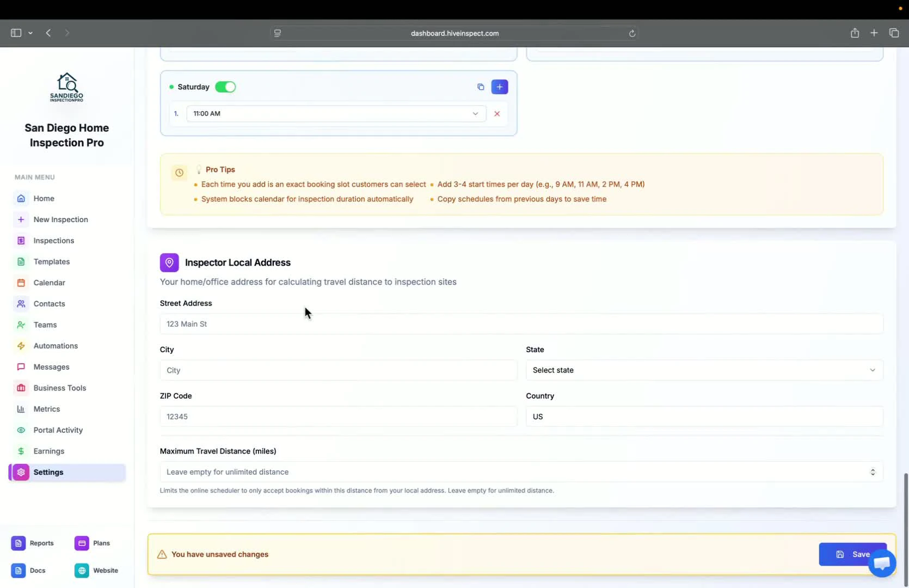Reload the page with the refresh icon
The height and width of the screenshot is (588, 909).
[632, 33]
